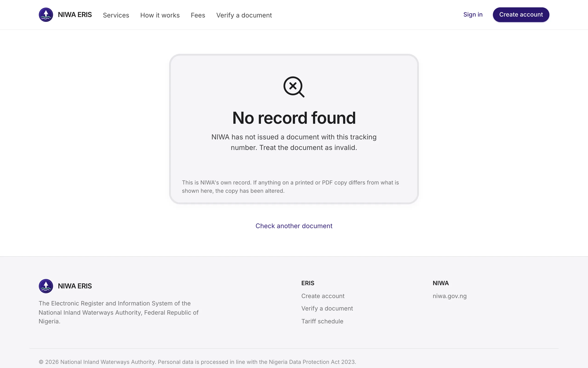Click the 2026 copyright notice text
The image size is (588, 368).
(x=197, y=362)
